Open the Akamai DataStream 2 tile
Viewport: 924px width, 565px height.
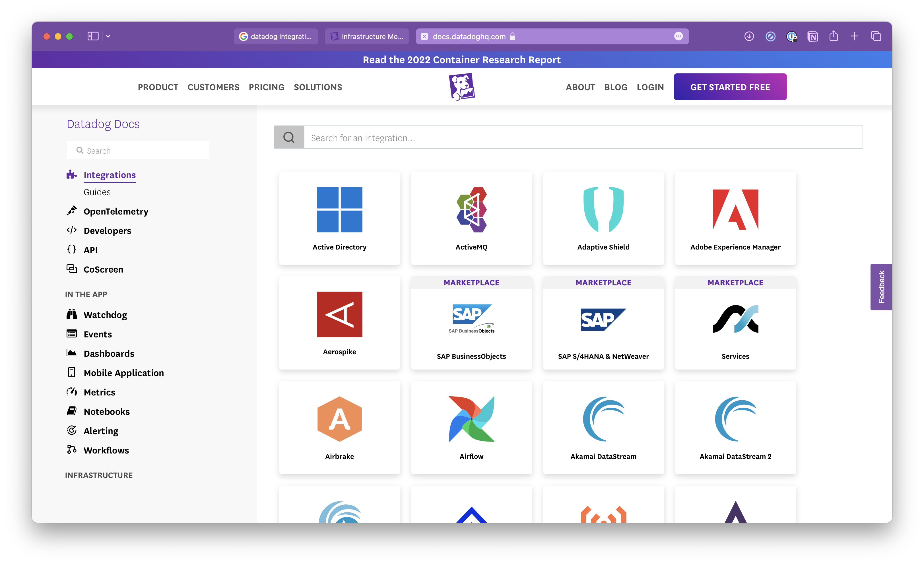(735, 427)
